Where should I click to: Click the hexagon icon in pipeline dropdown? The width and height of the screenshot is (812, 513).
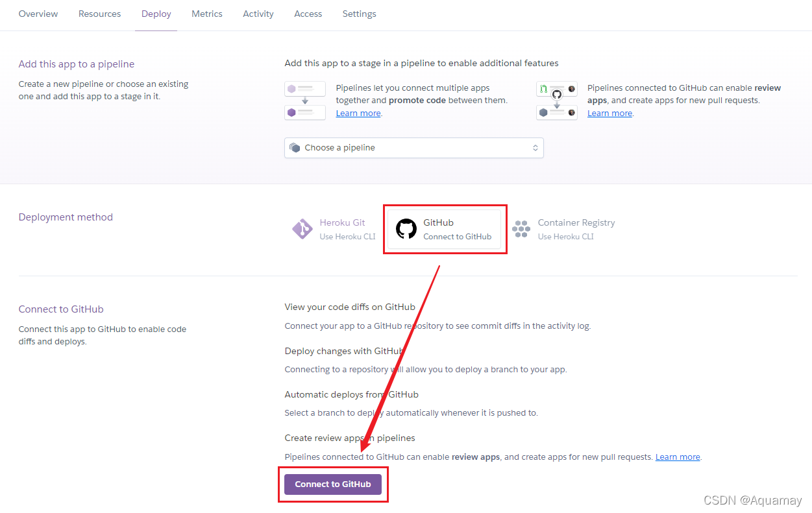(x=295, y=148)
